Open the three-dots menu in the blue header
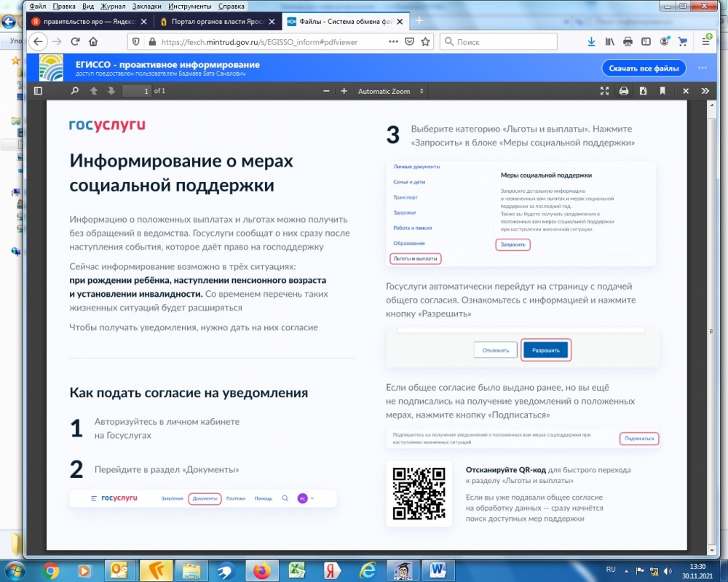The height and width of the screenshot is (582, 728). [x=703, y=68]
